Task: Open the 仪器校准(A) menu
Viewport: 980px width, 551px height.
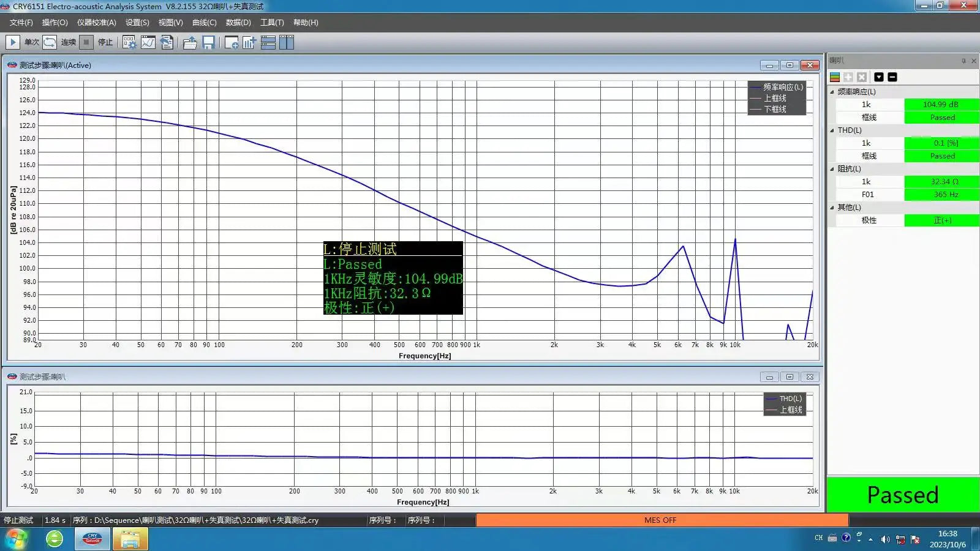Action: pos(96,23)
